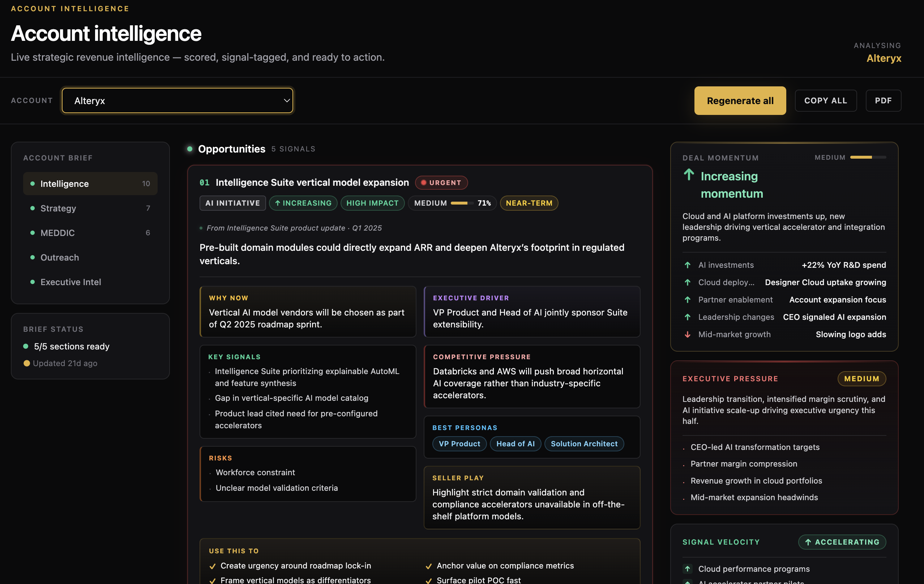This screenshot has width=924, height=584.
Task: Click the Gap in vertical-specific AI model catalog signal
Action: [291, 398]
